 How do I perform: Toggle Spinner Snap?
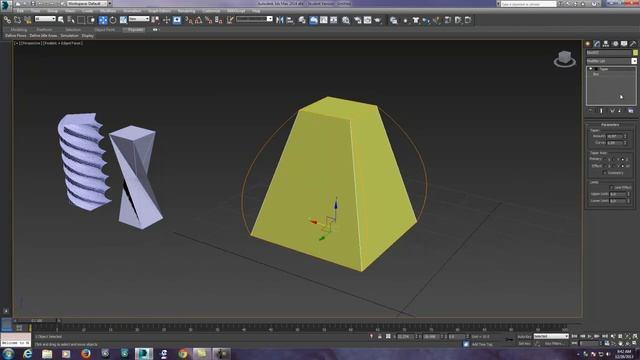click(219, 20)
